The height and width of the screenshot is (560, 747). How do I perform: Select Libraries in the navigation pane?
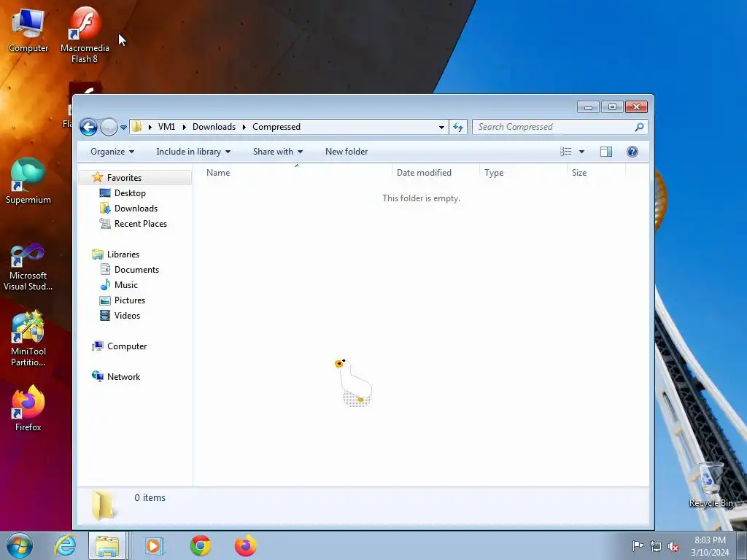pyautogui.click(x=123, y=254)
